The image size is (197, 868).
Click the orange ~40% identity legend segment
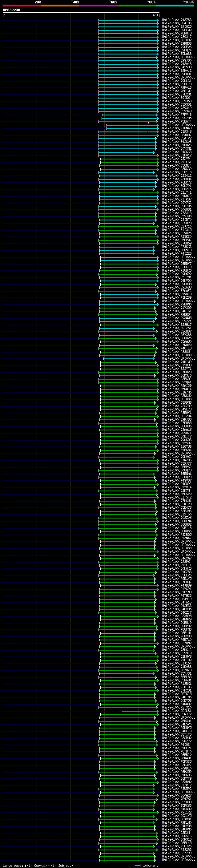tap(60, 6)
